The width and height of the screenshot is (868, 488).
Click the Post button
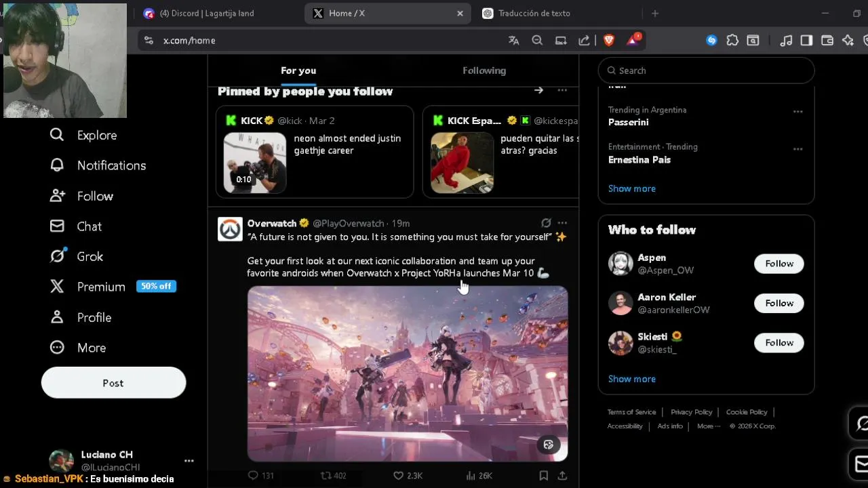click(113, 383)
